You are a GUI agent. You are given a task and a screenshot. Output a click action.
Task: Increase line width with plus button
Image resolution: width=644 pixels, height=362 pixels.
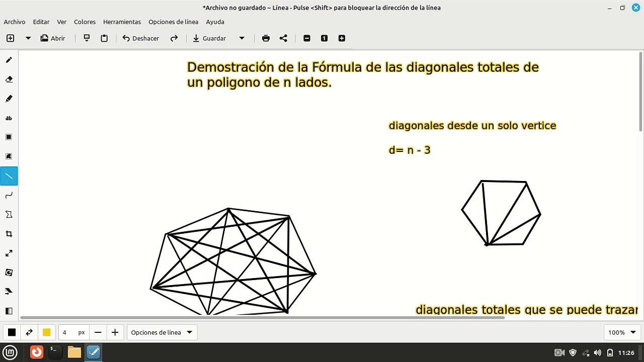tap(115, 332)
